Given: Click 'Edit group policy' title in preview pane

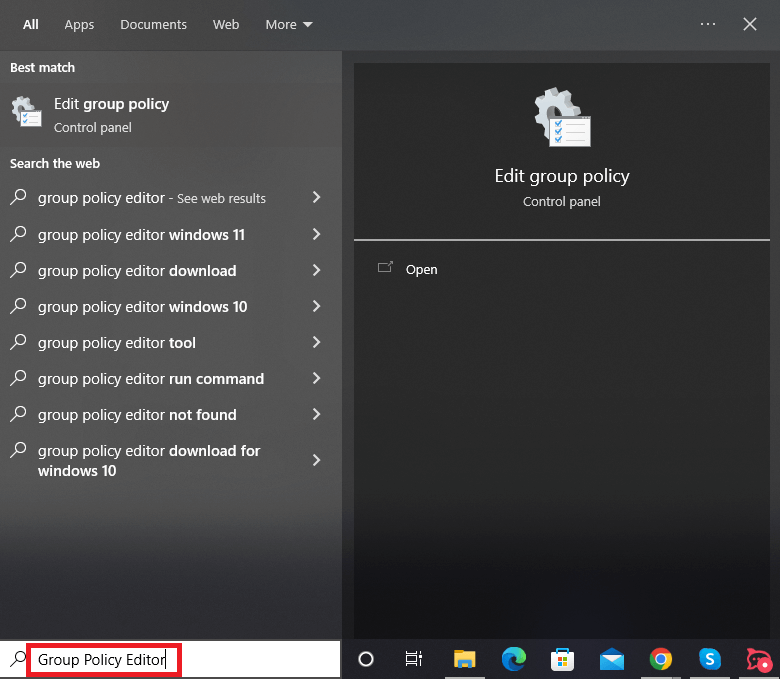Looking at the screenshot, I should 562,176.
